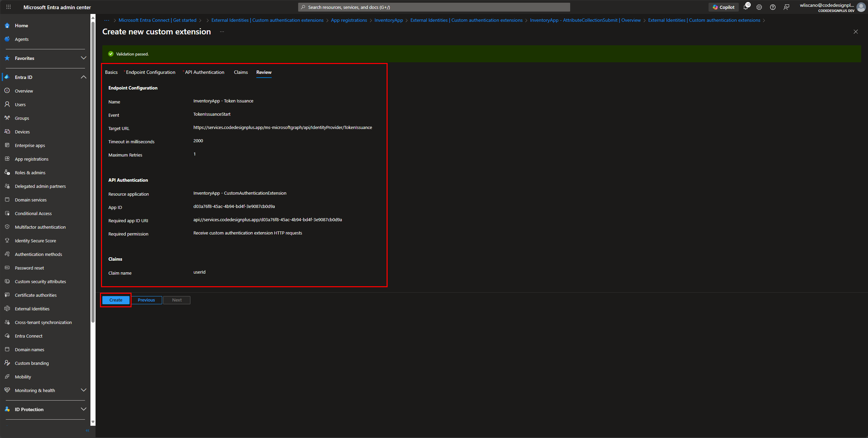Switch to the API Authentication tab
Image resolution: width=868 pixels, height=438 pixels.
click(x=204, y=72)
